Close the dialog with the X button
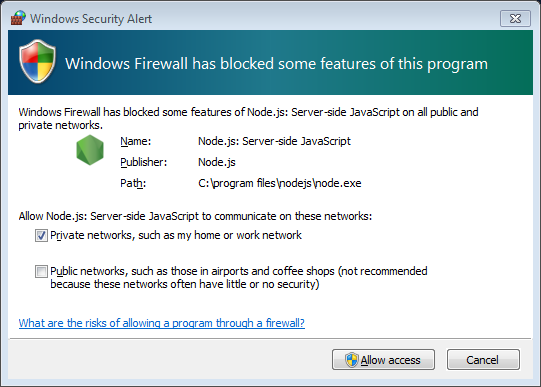Screen dimensions: 541x387 [x=515, y=18]
